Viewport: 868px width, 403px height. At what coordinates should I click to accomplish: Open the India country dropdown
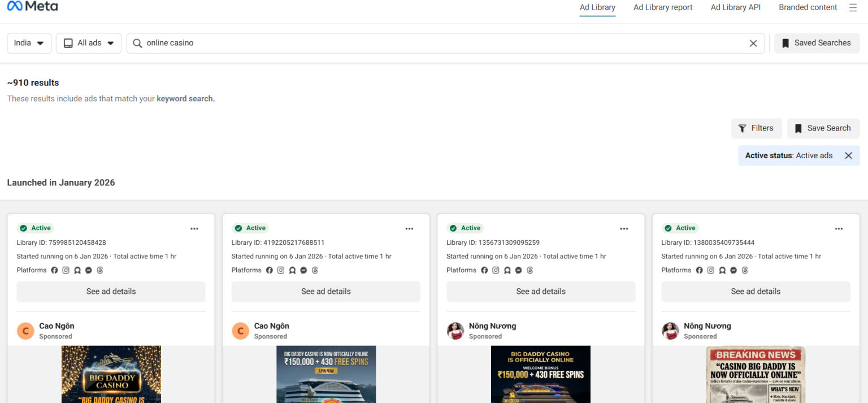(x=29, y=42)
